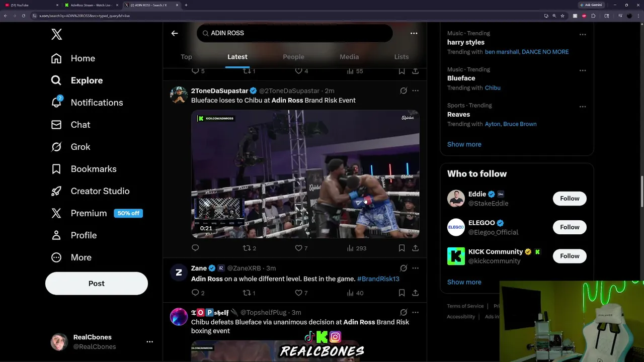Screen dimensions: 644x362
Task: Open More circle menu in sidebar
Action: (56, 257)
